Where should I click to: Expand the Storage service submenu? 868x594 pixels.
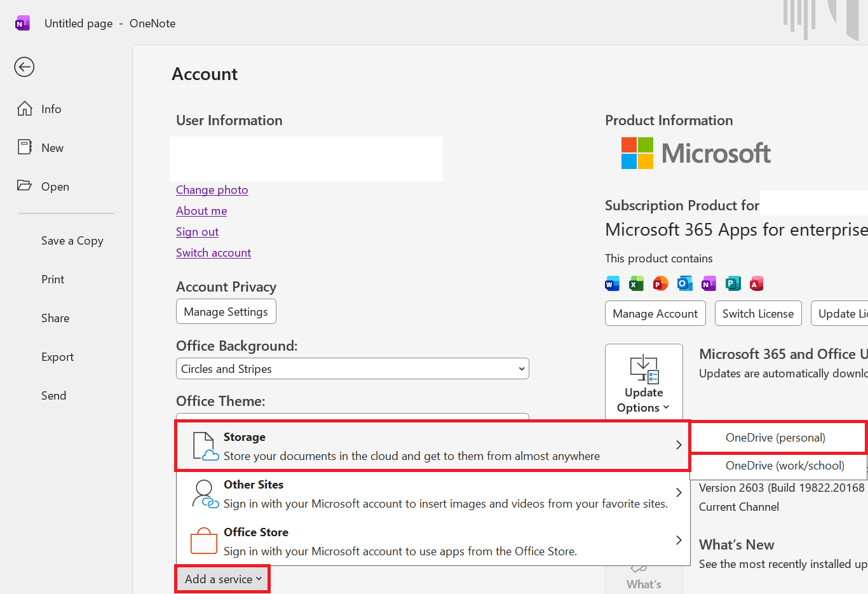click(x=433, y=446)
